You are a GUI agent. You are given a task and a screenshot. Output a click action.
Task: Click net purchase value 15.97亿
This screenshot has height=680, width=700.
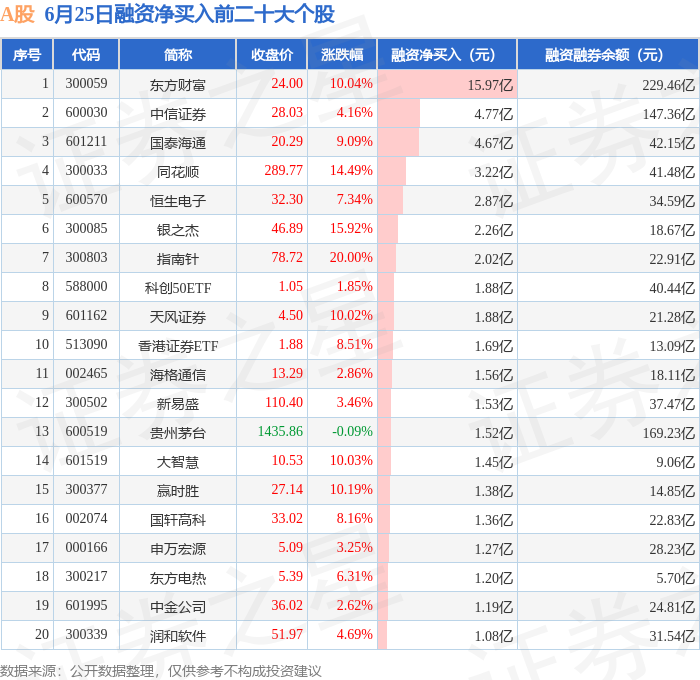490,85
